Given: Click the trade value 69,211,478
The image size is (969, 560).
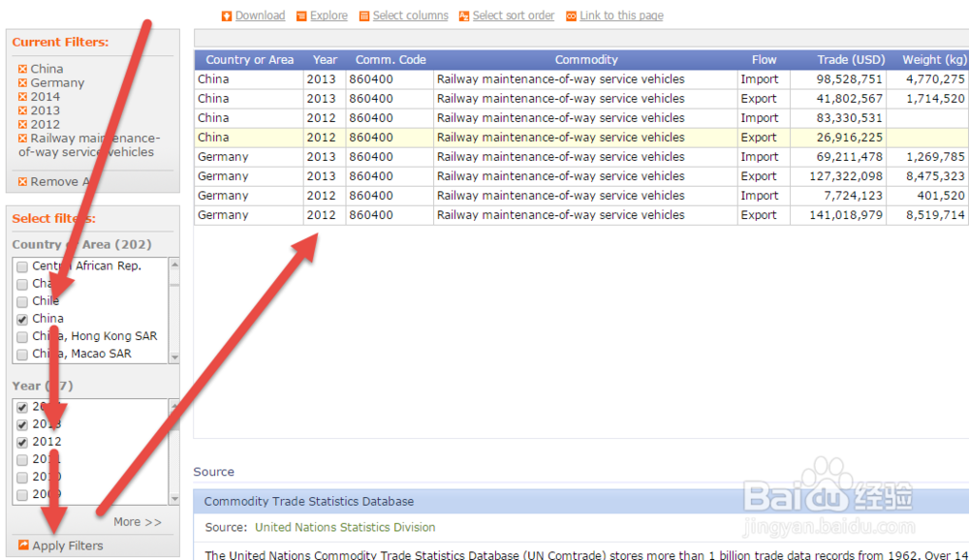Looking at the screenshot, I should pyautogui.click(x=849, y=157).
